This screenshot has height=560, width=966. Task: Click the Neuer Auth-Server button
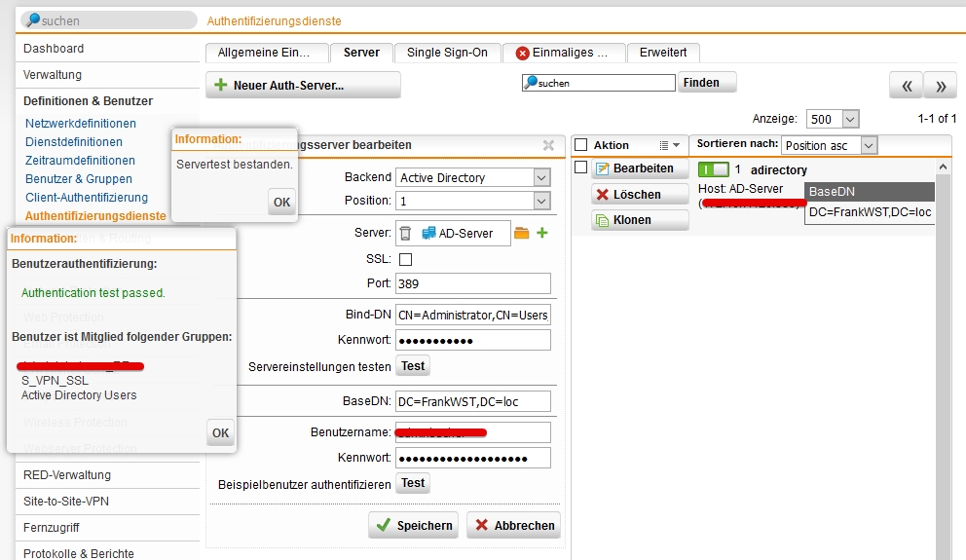point(303,85)
